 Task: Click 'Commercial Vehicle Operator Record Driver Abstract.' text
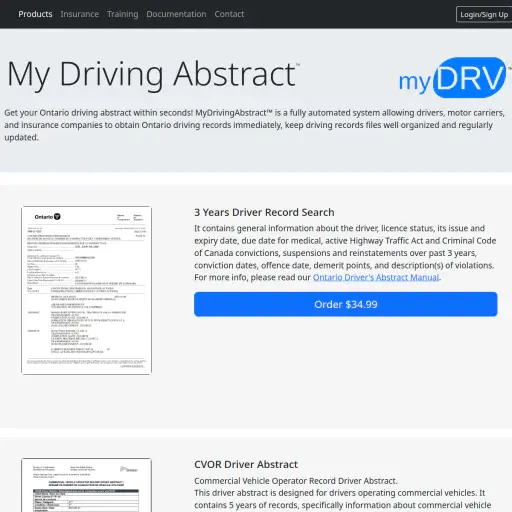[296, 481]
